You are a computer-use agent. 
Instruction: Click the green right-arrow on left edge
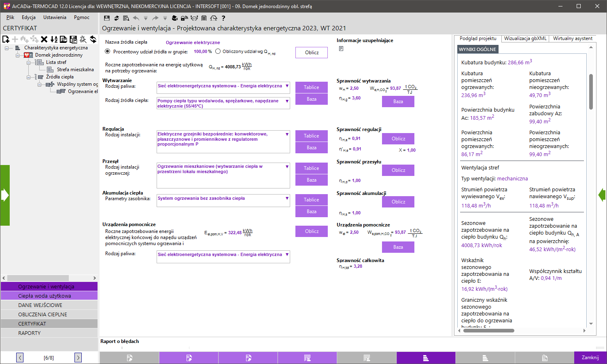point(5,195)
